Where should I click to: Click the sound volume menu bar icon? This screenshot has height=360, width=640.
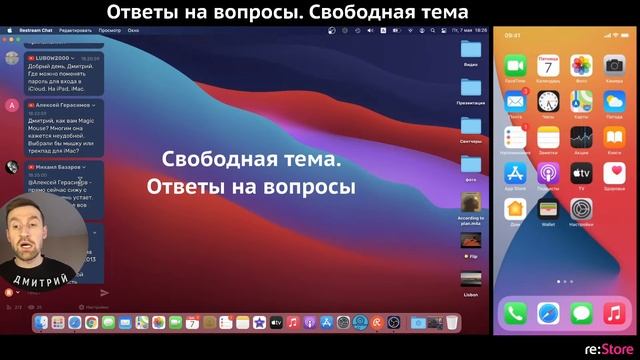click(370, 30)
